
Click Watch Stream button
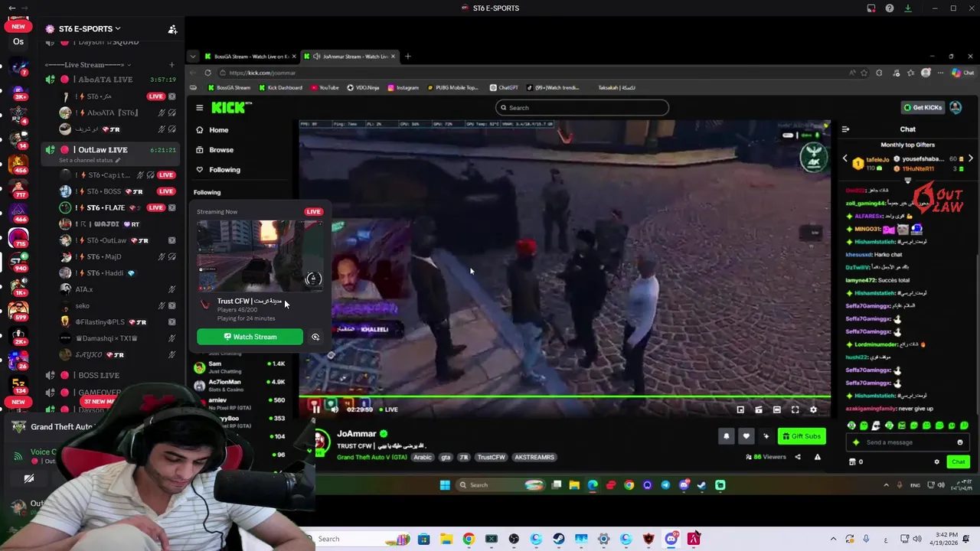pyautogui.click(x=250, y=337)
